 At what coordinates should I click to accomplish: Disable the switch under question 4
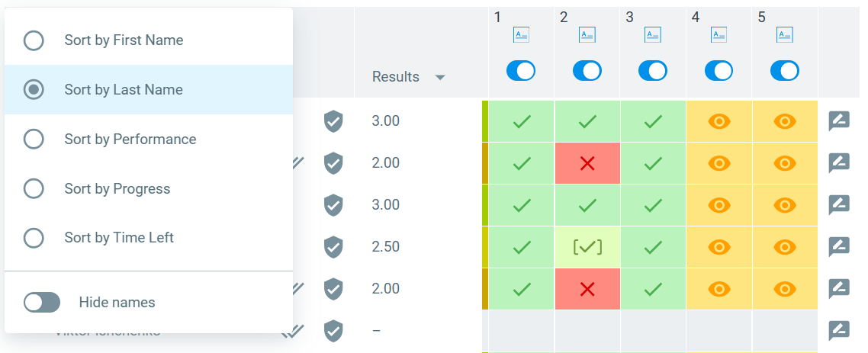(x=719, y=71)
